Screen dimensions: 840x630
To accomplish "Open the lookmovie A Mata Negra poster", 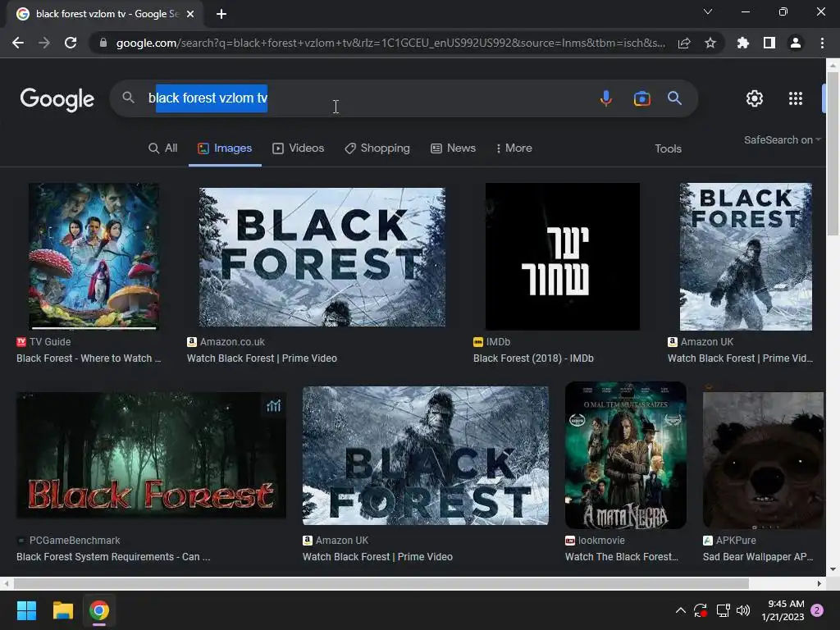I will pos(626,455).
